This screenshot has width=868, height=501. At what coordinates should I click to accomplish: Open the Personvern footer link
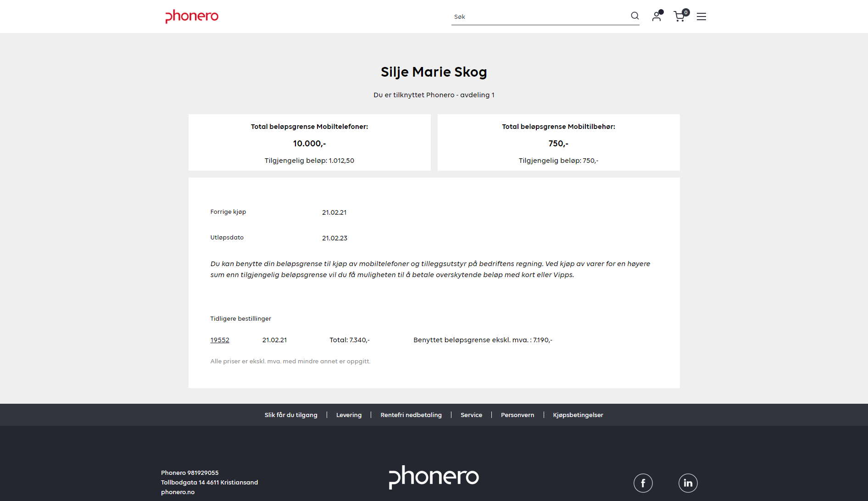[517, 415]
